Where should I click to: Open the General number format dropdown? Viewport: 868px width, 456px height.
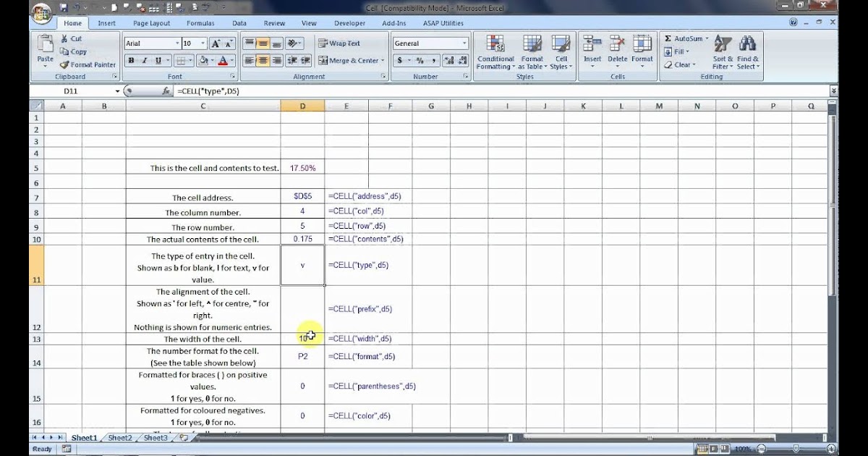(464, 43)
